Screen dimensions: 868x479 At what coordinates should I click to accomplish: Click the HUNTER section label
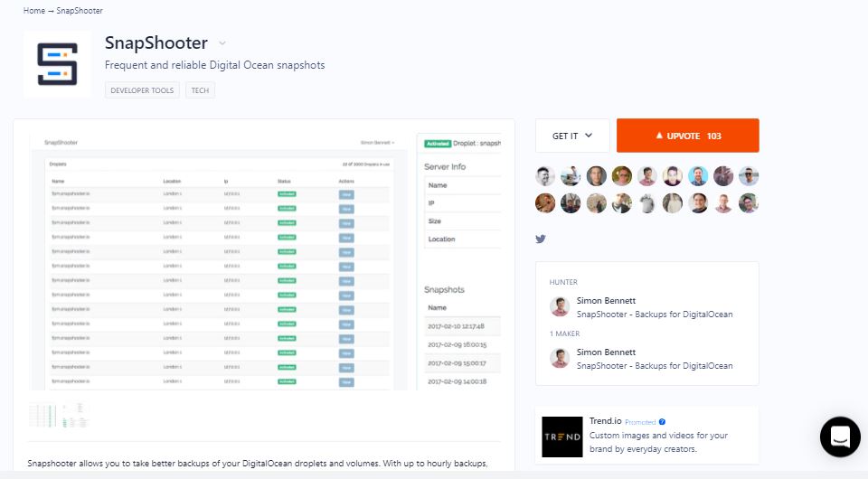coord(563,282)
